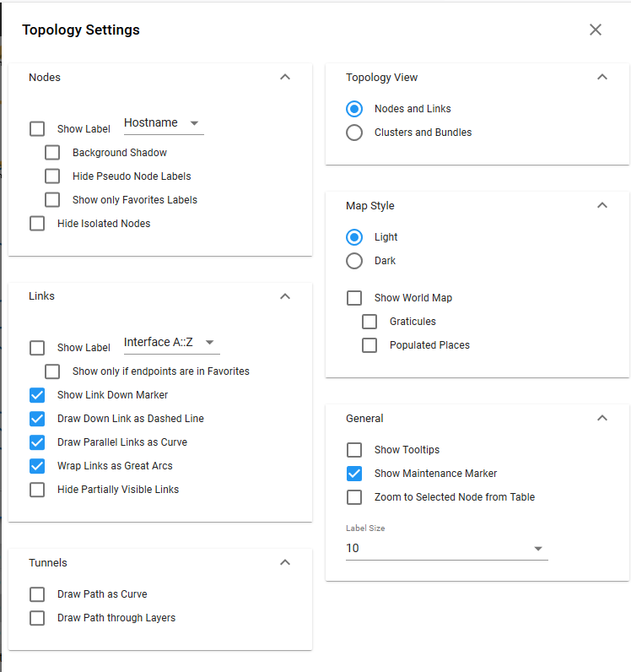Close the Topology Settings dialog
631x672 pixels.
coord(596,30)
